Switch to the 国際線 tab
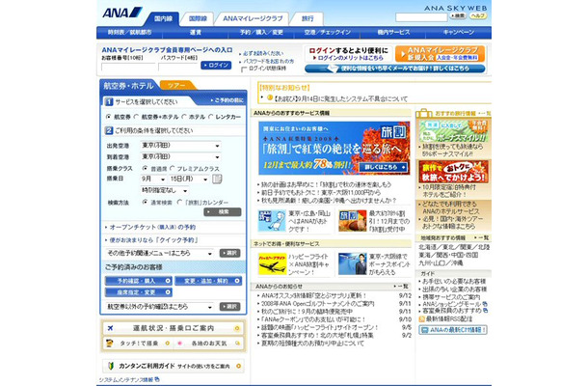 pos(198,18)
